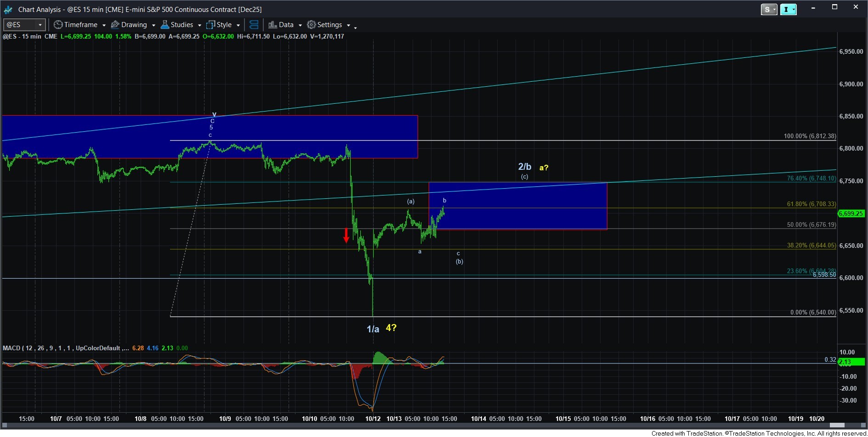The height and width of the screenshot is (437, 868).
Task: Click the Data bar chart icon
Action: point(272,25)
